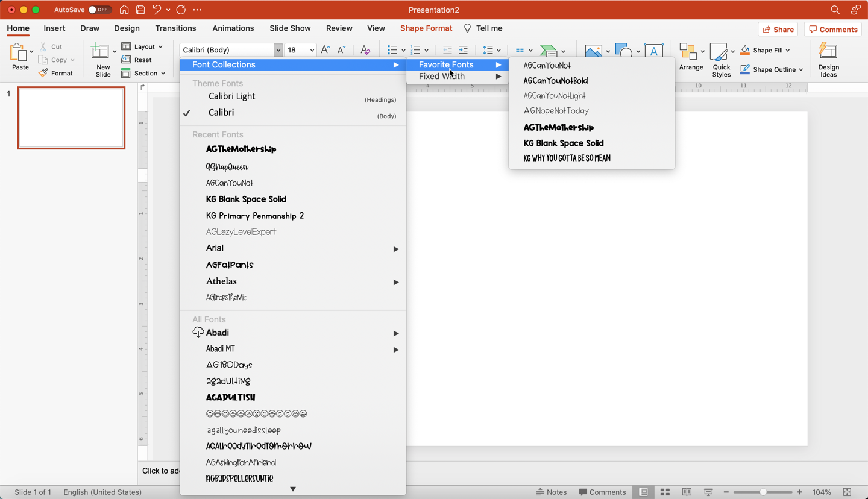This screenshot has height=499, width=868.
Task: Open Fixed Width font collection
Action: point(458,77)
